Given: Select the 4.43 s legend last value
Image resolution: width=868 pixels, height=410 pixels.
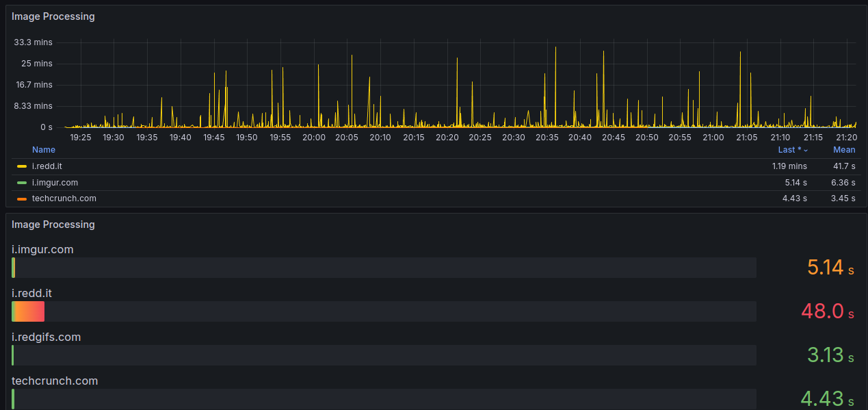Looking at the screenshot, I should coord(795,198).
